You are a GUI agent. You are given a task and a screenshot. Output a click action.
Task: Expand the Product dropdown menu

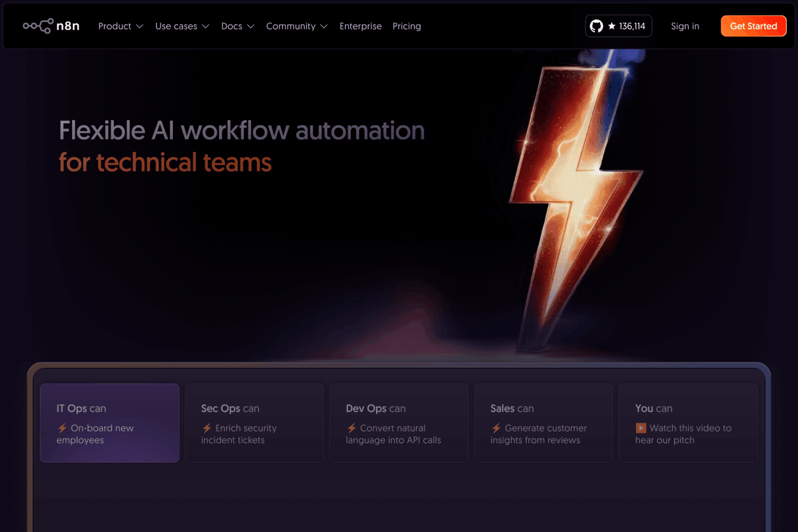pos(121,26)
